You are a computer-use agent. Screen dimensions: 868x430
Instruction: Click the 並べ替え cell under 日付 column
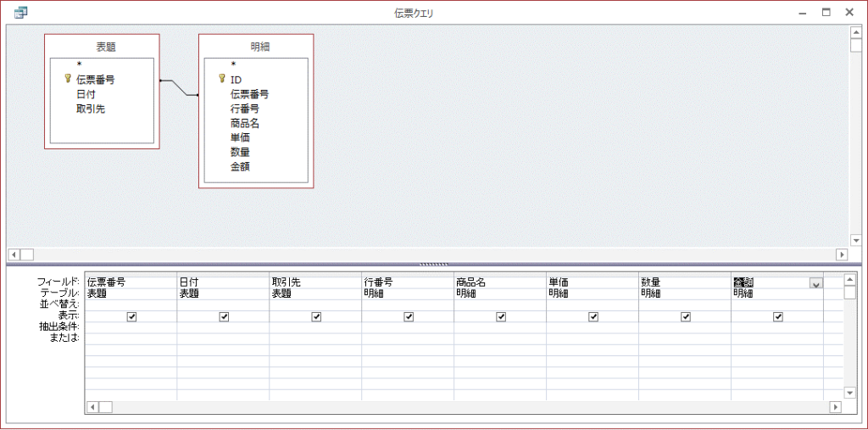(x=223, y=304)
